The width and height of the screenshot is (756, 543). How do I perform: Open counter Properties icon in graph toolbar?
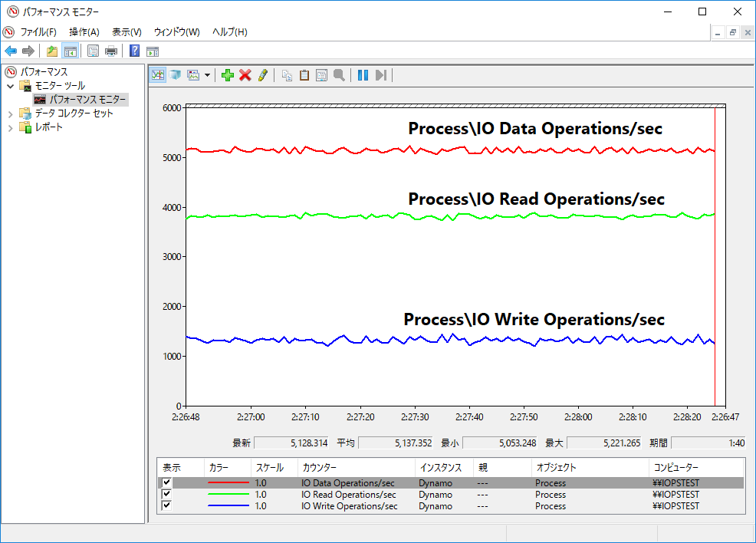pyautogui.click(x=321, y=75)
